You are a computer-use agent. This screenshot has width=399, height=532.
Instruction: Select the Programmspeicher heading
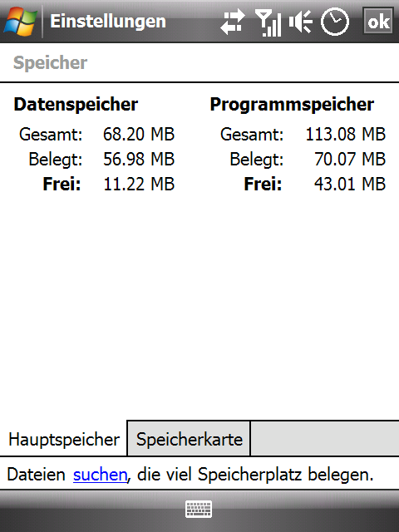(292, 104)
